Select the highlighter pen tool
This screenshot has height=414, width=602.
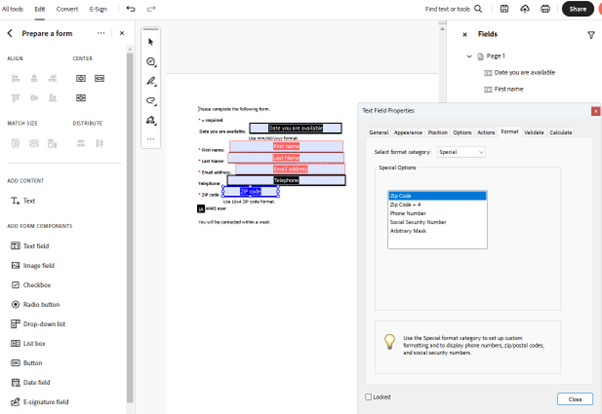click(x=151, y=81)
